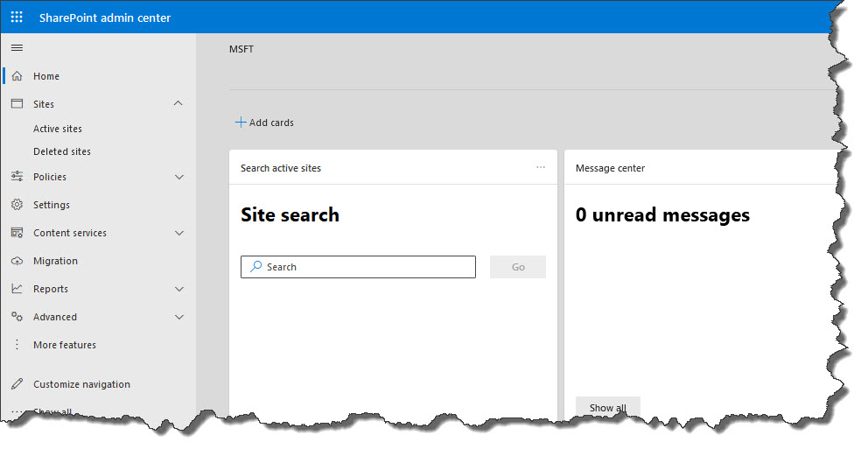Viewport: 868px width, 449px height.
Task: Click the Content services icon
Action: point(17,233)
